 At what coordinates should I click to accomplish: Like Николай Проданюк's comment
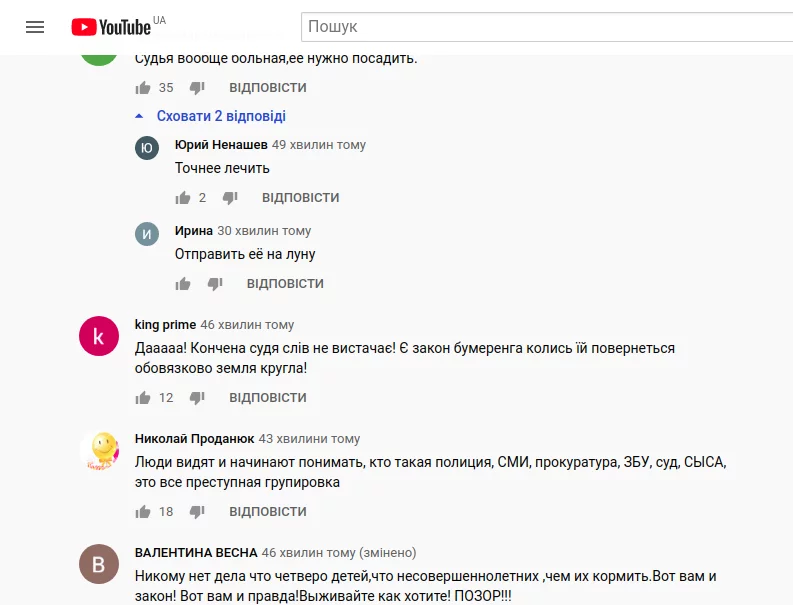click(x=143, y=512)
